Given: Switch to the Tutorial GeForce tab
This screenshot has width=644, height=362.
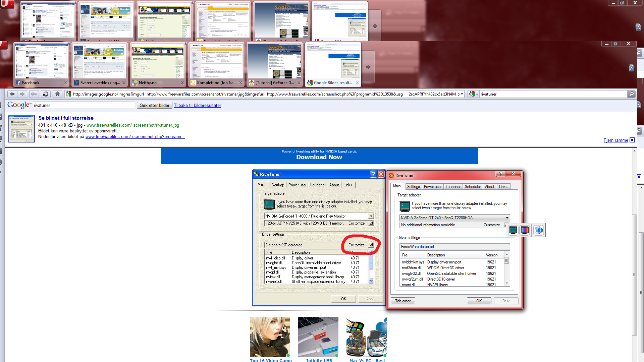Looking at the screenshot, I should (x=275, y=64).
